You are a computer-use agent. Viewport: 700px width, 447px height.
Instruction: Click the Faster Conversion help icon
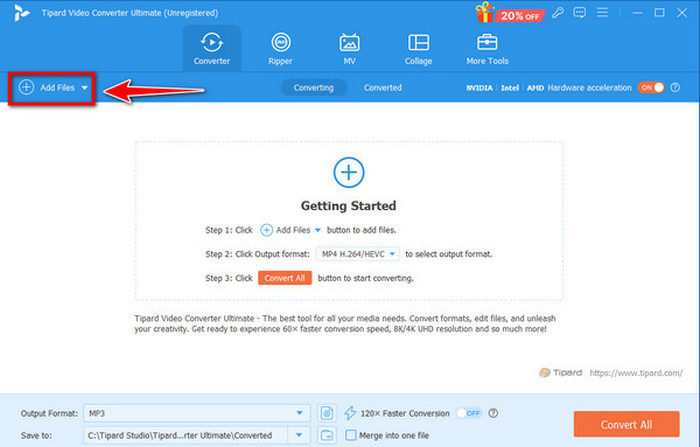(493, 413)
